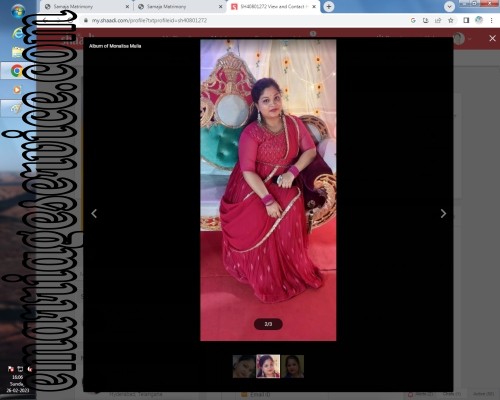Screen dimensions: 500x400
Task: Click the middle system tray icon
Action: [20, 369]
